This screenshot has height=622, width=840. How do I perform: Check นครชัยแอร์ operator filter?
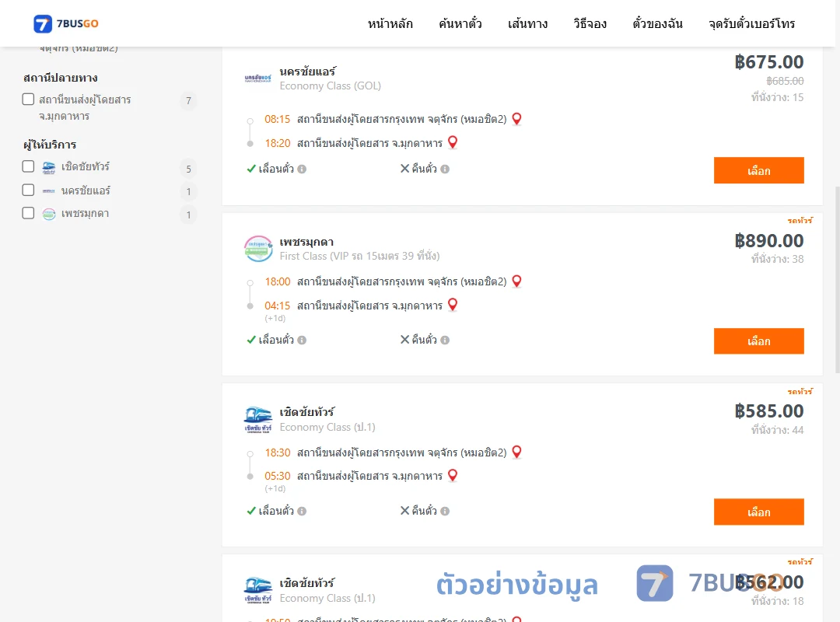point(29,190)
